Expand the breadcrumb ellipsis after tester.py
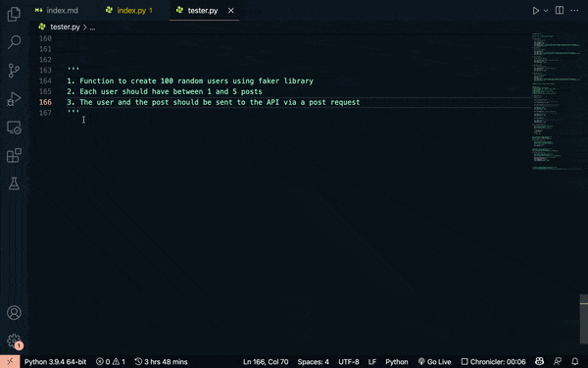 [92, 27]
